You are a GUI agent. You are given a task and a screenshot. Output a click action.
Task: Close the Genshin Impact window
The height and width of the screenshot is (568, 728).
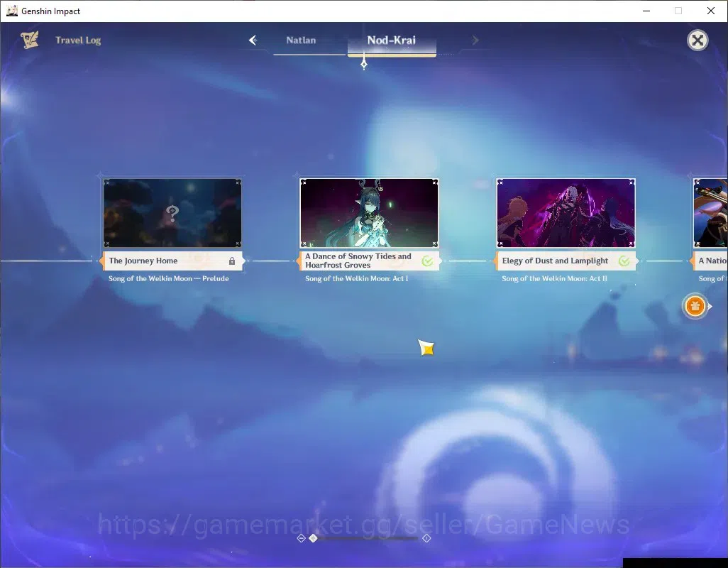pos(711,11)
